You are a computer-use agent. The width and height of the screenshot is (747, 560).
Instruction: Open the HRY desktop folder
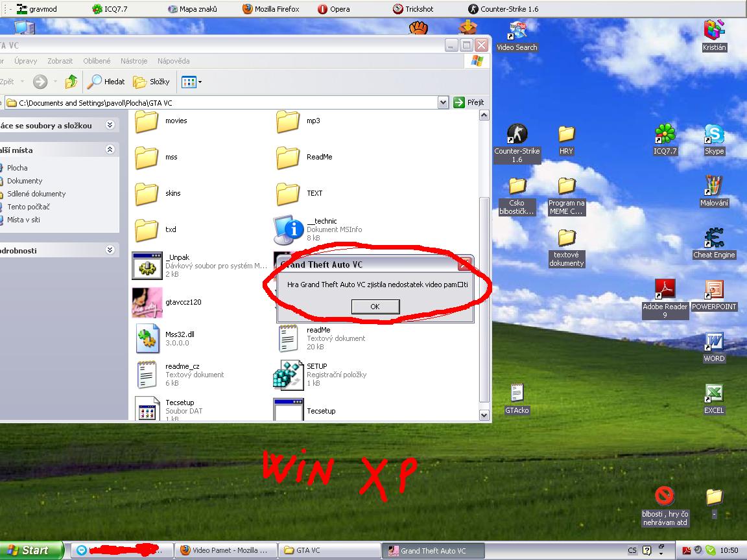[x=566, y=141]
